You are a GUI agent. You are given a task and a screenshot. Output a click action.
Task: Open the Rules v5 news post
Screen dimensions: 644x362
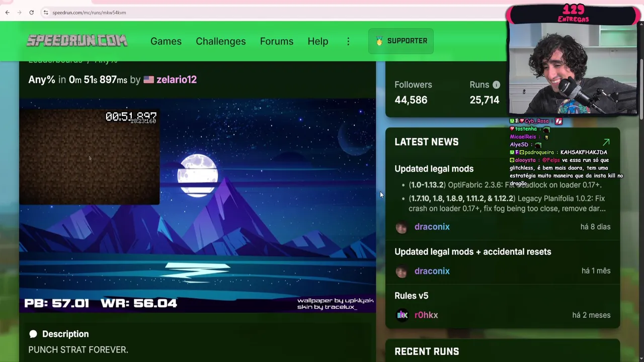pyautogui.click(x=412, y=296)
